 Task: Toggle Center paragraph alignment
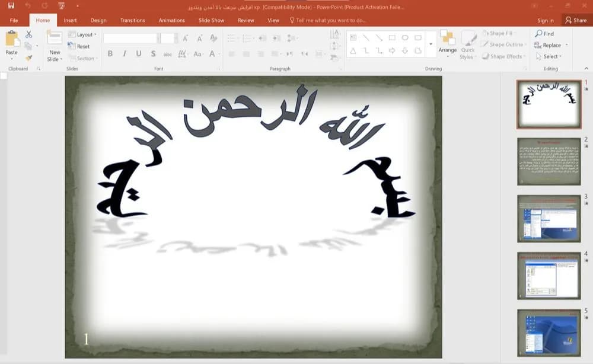246,54
